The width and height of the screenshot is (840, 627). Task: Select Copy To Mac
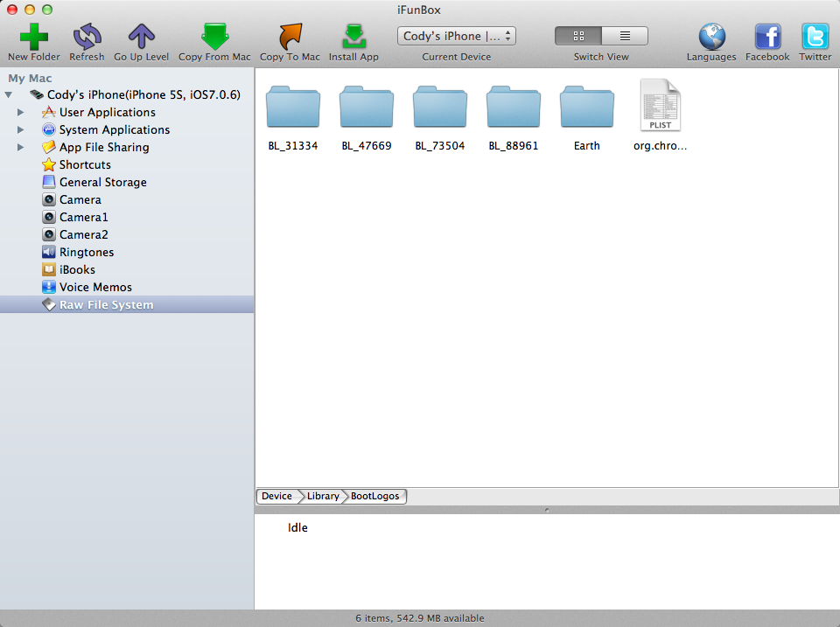point(289,38)
